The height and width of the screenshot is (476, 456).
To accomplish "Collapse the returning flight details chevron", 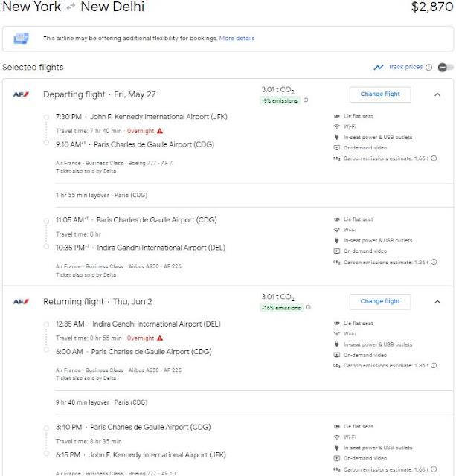I will (x=437, y=301).
